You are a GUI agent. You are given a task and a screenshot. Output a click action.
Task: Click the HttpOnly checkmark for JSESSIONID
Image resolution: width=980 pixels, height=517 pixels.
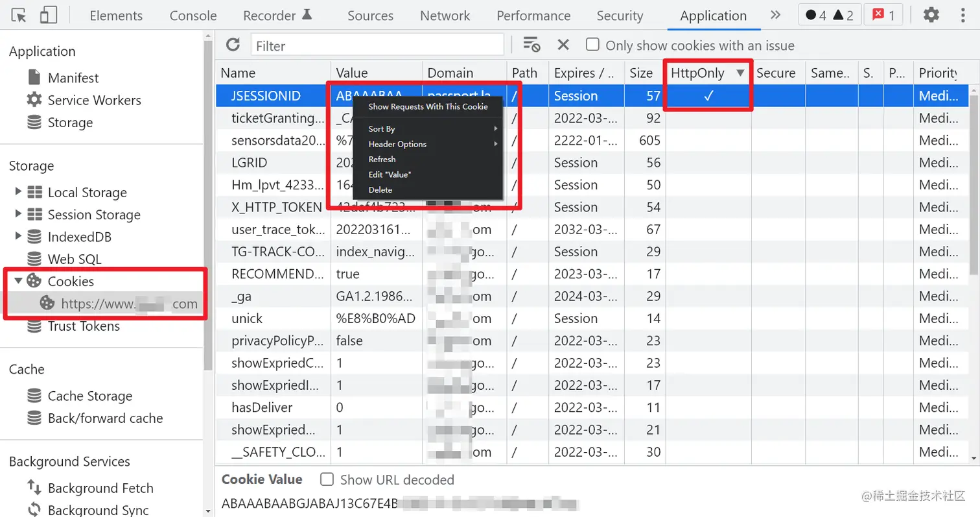(708, 95)
